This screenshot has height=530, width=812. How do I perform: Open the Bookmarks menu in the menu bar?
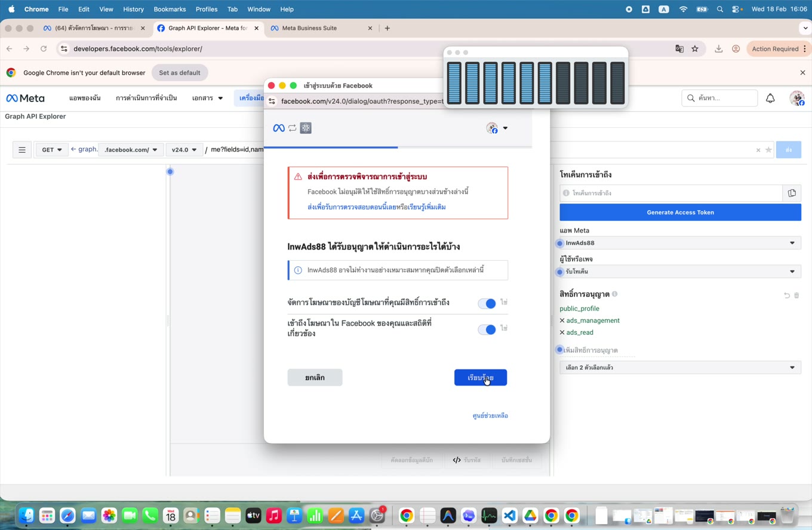(170, 9)
